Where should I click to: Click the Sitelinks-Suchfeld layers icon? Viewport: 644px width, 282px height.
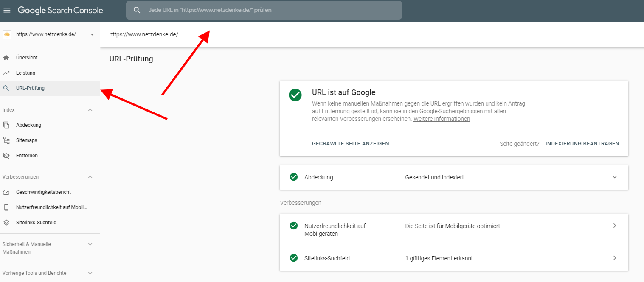click(6, 222)
